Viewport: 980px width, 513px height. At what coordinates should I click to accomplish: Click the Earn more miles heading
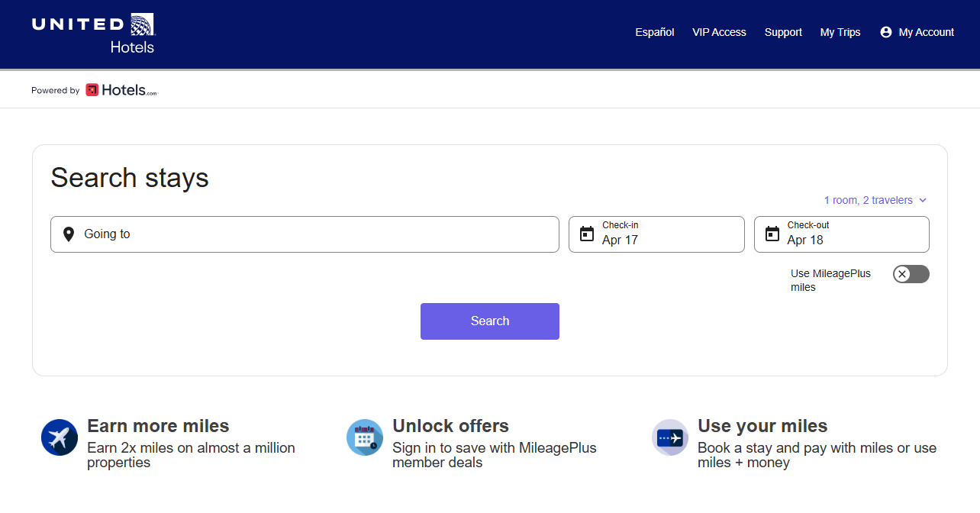[158, 426]
